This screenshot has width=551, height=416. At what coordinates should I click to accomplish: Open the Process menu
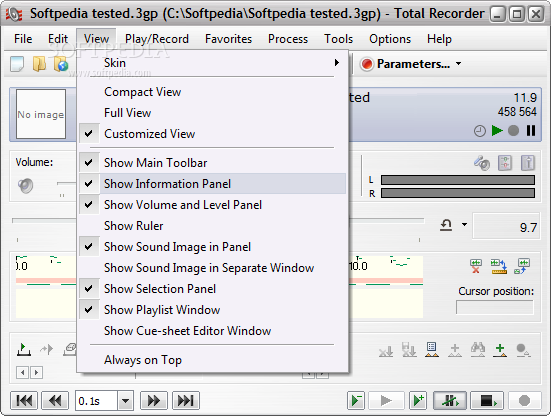pos(288,39)
